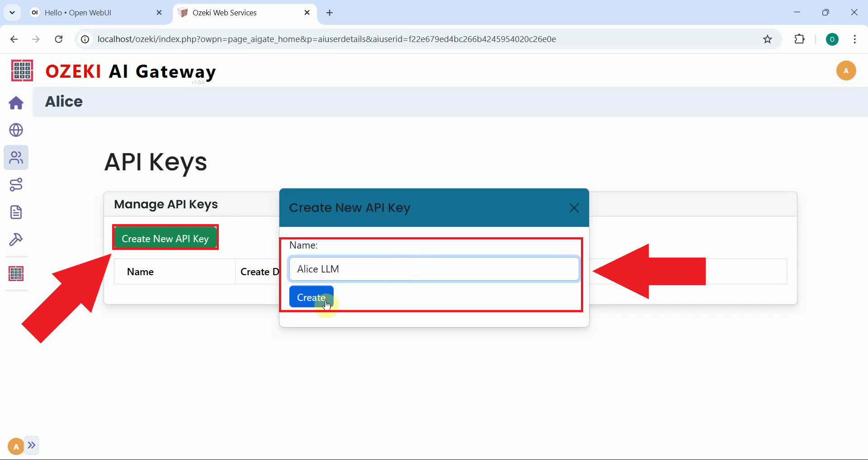Open the user avatar menu at top right

point(846,70)
